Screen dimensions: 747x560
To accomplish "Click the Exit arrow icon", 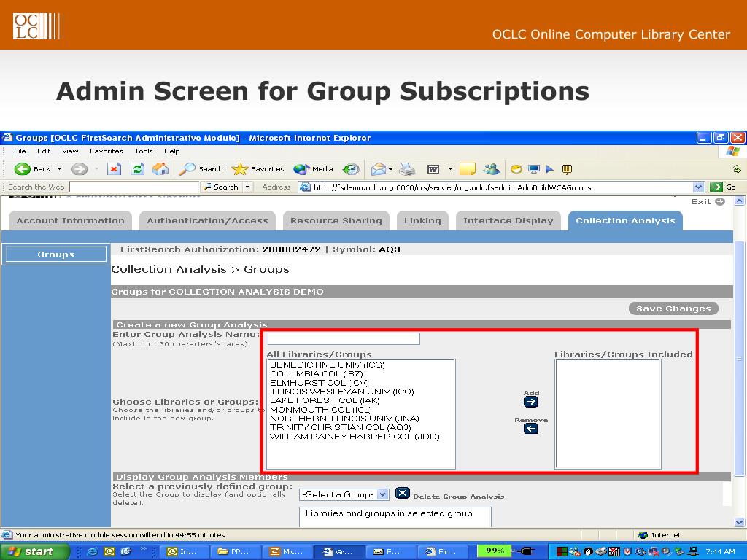I will 720,201.
